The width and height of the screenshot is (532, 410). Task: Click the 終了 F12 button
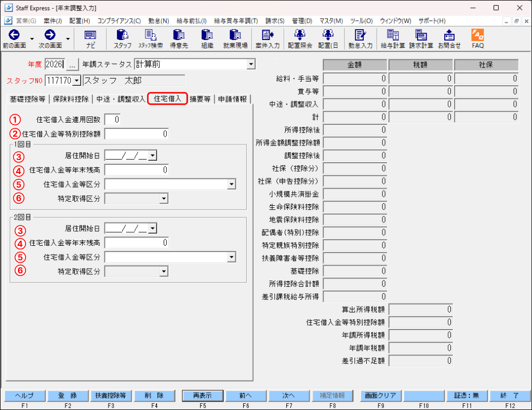click(x=510, y=395)
